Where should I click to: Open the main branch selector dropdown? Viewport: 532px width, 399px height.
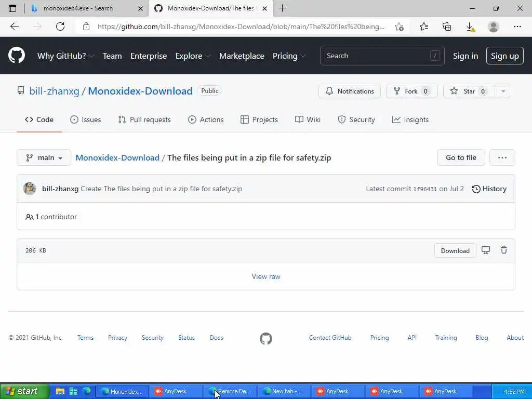click(x=44, y=157)
